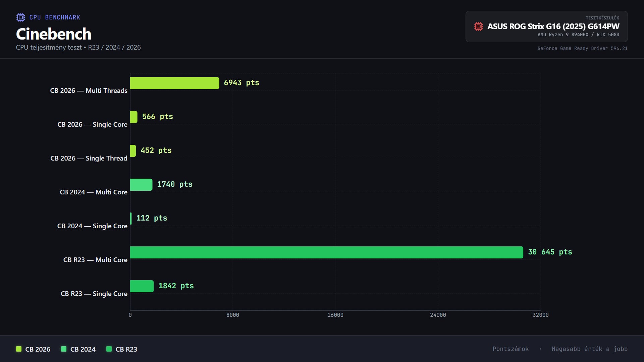Click the CB R23 Multi Core bar
The height and width of the screenshot is (362, 644).
click(326, 252)
